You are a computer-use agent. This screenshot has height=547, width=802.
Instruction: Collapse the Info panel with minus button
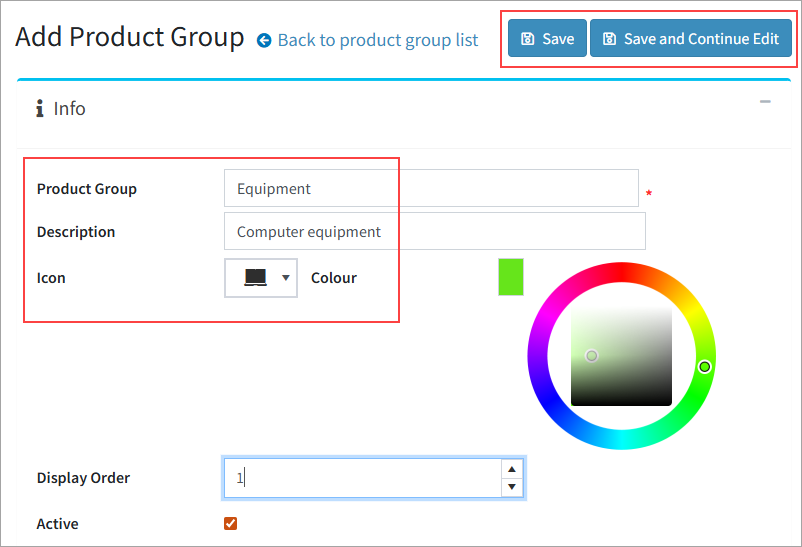coord(765,102)
